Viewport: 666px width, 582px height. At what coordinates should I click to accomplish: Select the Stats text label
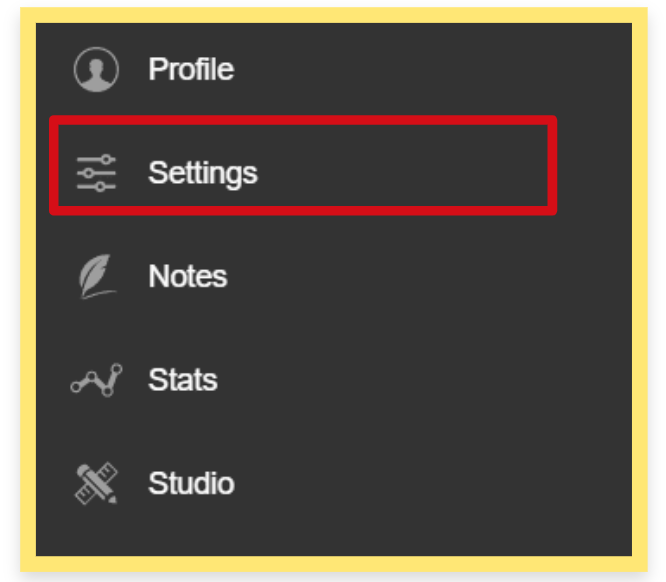182,381
